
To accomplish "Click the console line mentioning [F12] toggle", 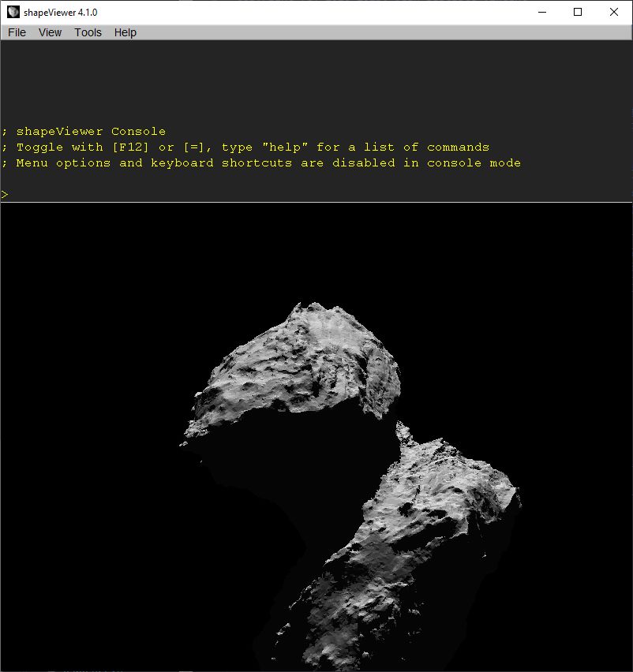I will [x=245, y=147].
